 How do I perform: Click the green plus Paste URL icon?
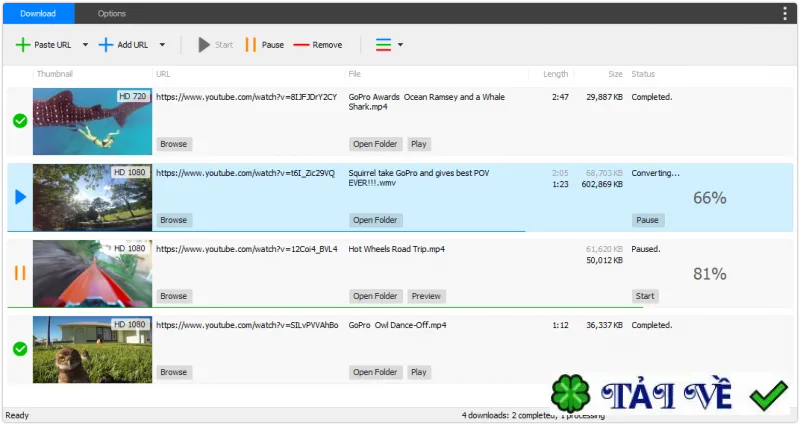(x=23, y=45)
